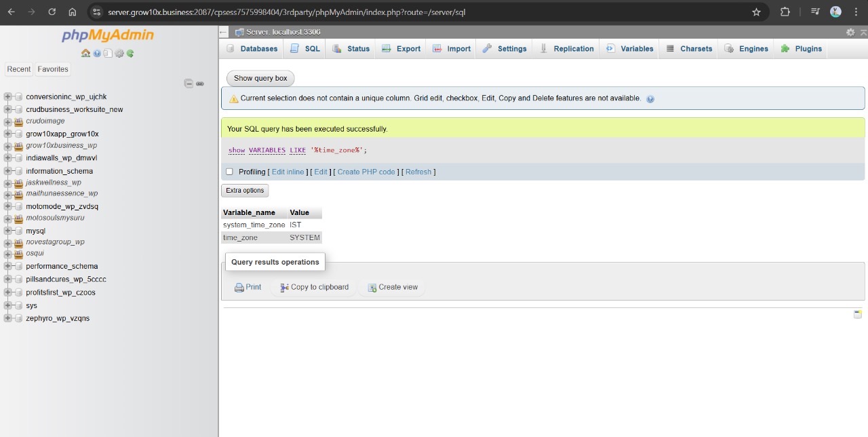The width and height of the screenshot is (868, 437).
Task: Open the Databases tab
Action: click(252, 49)
